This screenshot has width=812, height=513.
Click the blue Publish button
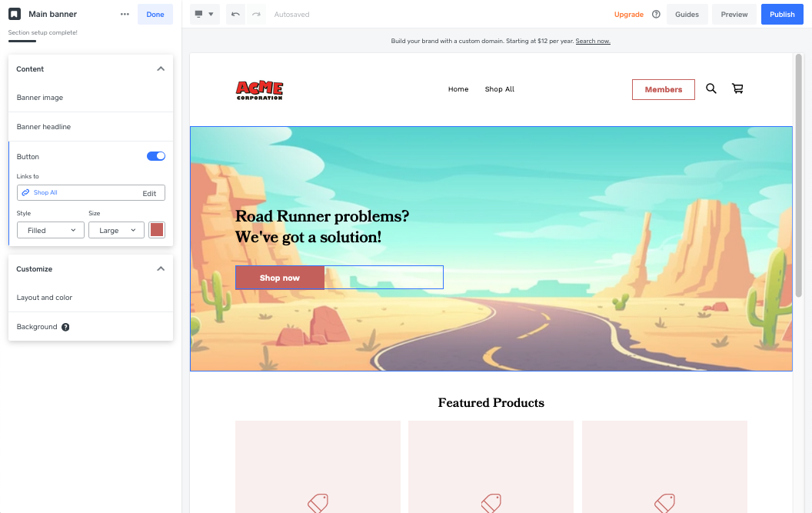click(x=782, y=14)
